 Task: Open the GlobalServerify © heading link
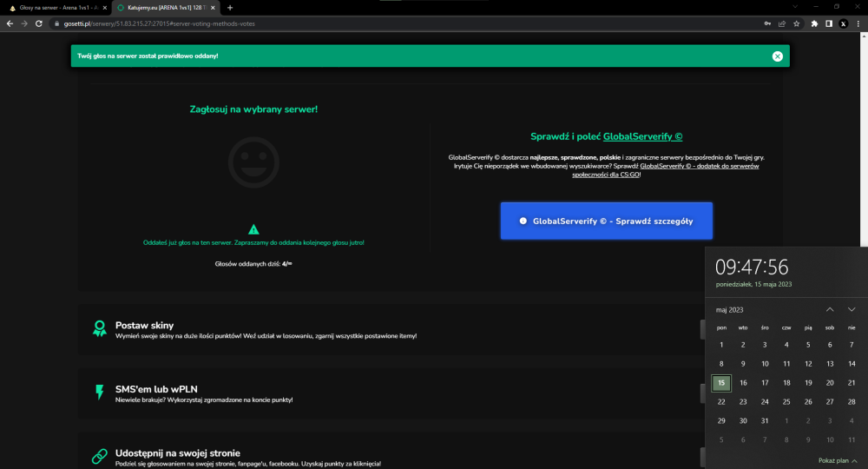[x=642, y=136]
